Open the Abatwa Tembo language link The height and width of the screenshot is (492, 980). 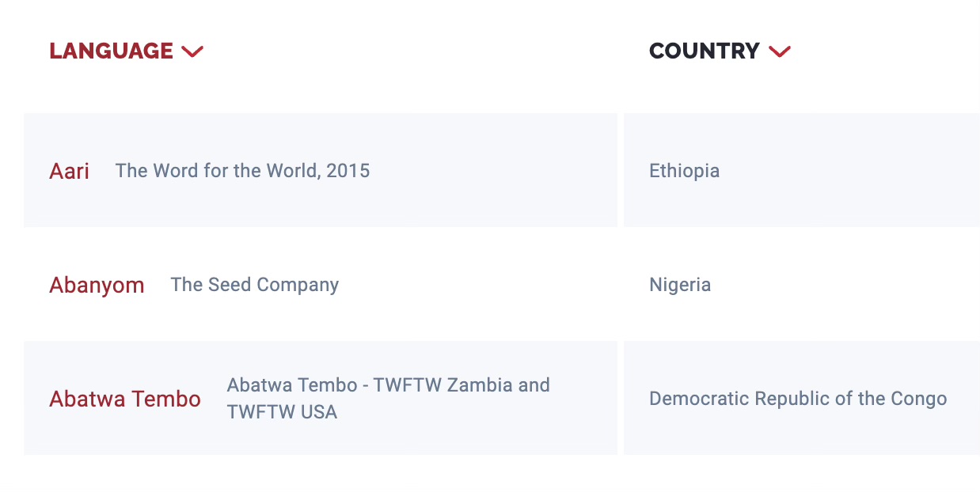click(125, 399)
